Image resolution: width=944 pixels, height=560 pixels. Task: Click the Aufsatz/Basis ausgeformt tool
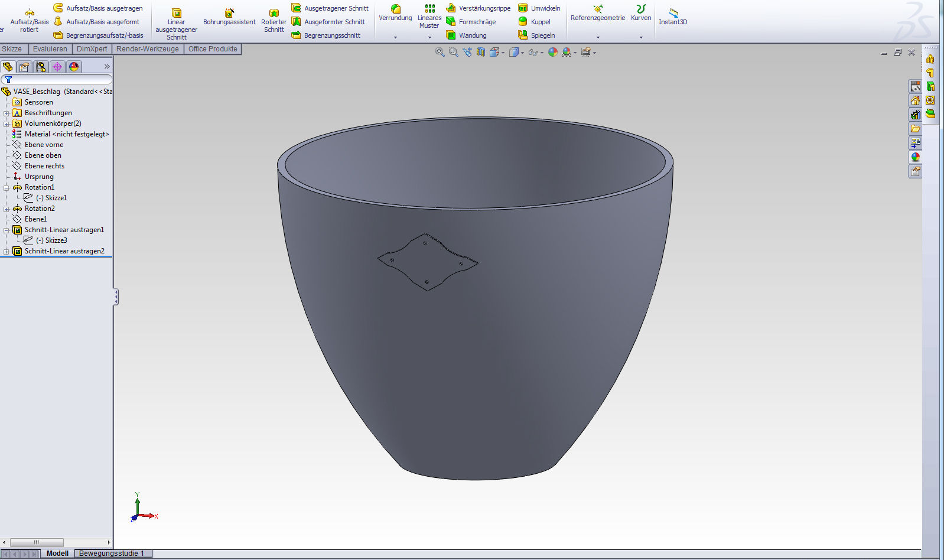tap(96, 22)
